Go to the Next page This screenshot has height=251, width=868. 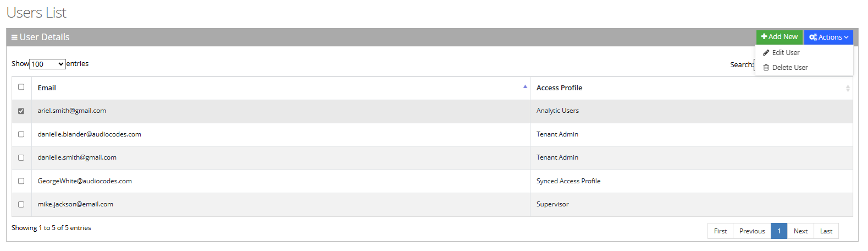(x=800, y=231)
